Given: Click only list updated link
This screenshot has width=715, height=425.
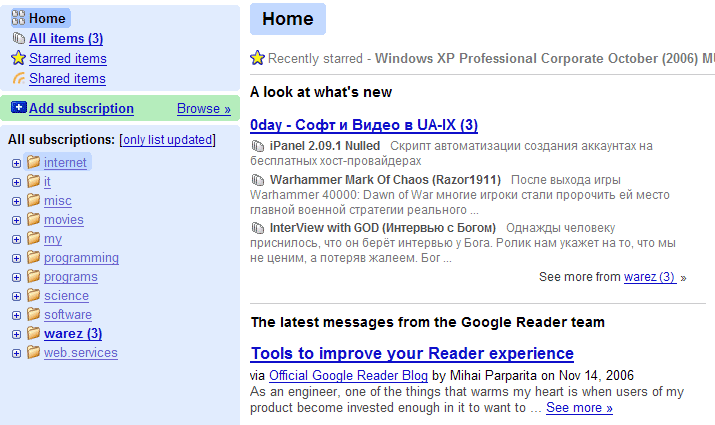Looking at the screenshot, I should (x=168, y=140).
